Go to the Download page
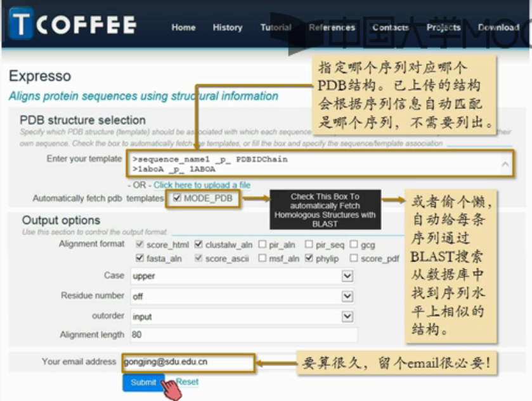The height and width of the screenshot is (401, 532). pyautogui.click(x=498, y=27)
